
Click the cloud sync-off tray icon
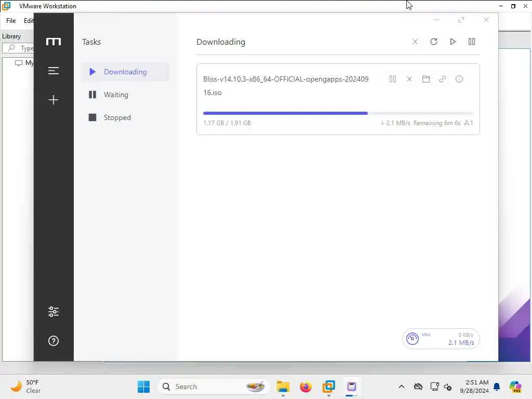pos(418,387)
